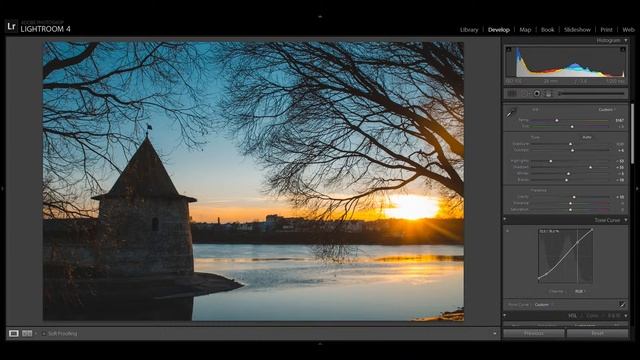Click the Saturation slider handle

(x=570, y=209)
